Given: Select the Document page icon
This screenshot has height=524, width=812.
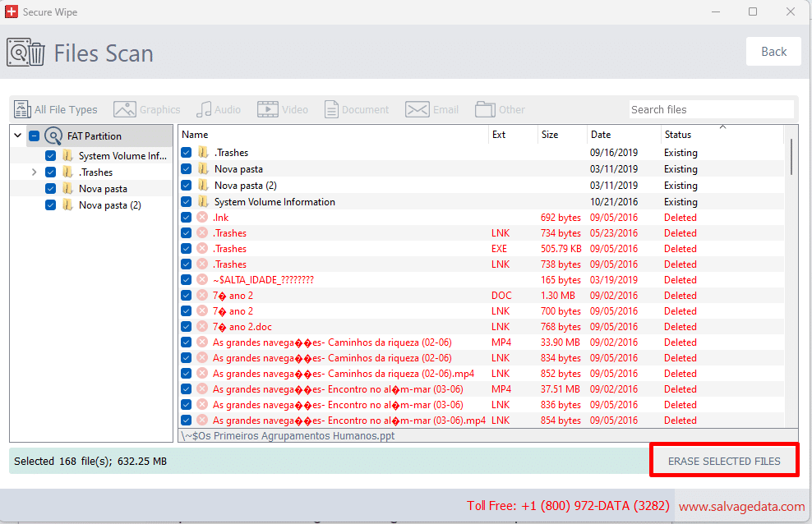Looking at the screenshot, I should coord(331,109).
